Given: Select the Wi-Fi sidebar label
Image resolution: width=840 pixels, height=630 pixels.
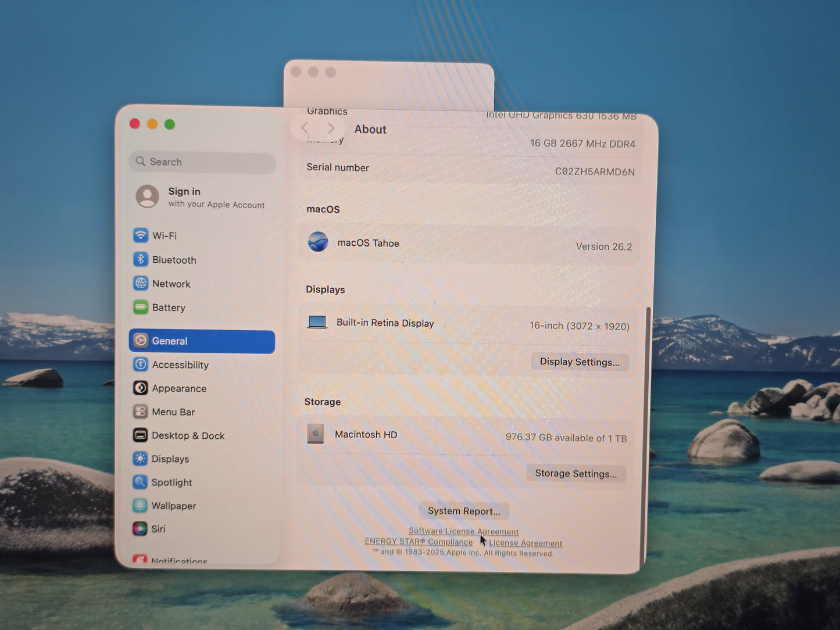Looking at the screenshot, I should [x=165, y=235].
